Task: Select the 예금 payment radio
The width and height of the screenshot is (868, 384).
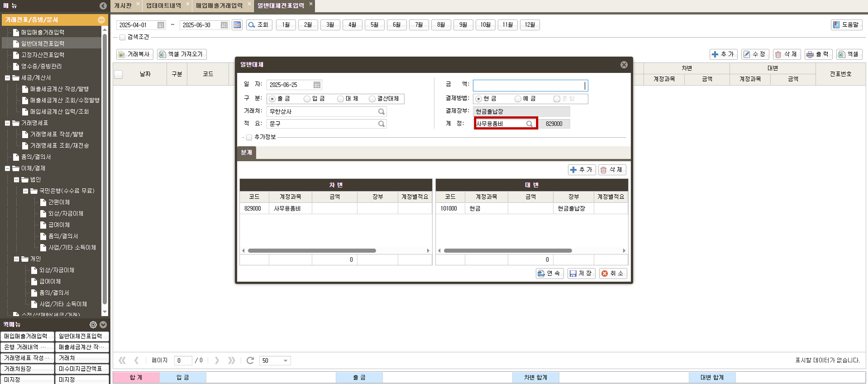Action: (518, 99)
